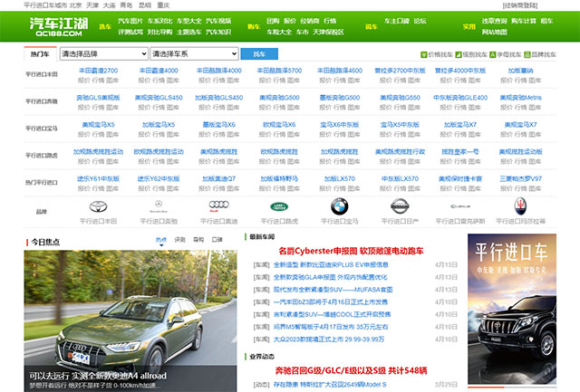Click the BMW brand logo
The height and width of the screenshot is (392, 580).
[x=339, y=207]
